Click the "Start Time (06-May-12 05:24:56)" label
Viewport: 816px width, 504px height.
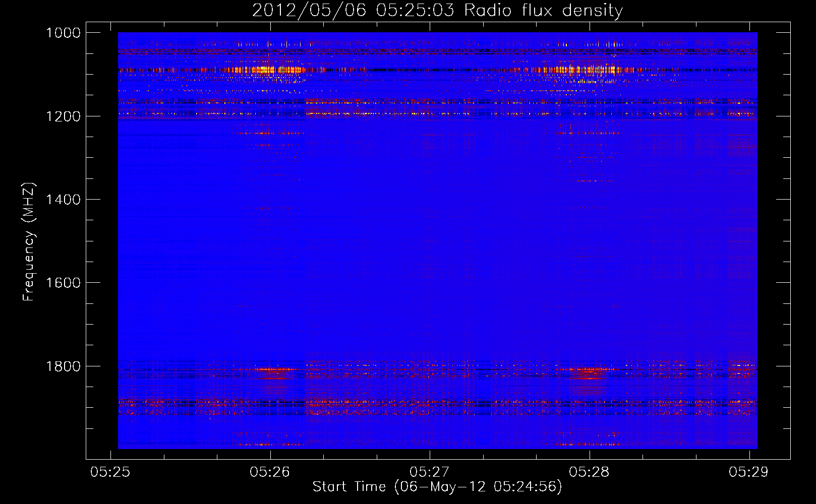[x=437, y=486]
